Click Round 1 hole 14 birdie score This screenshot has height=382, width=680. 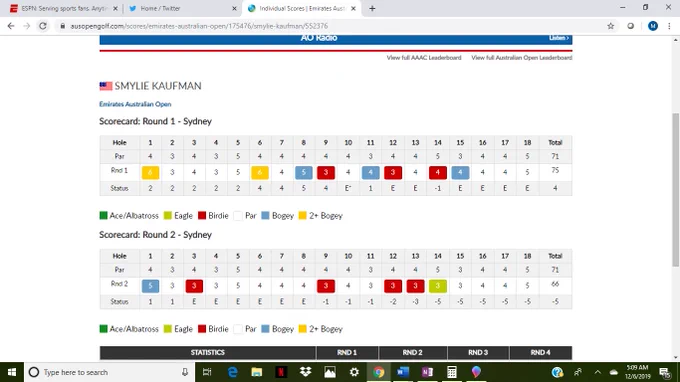[x=438, y=173]
